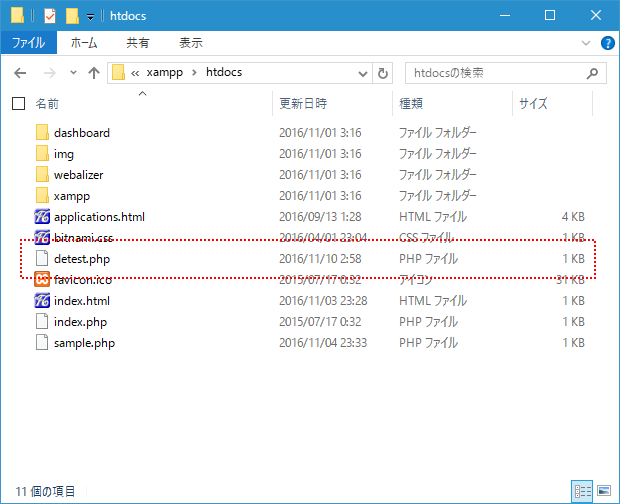Open recent locations dropdown beside nav arrows
Viewport: 620px width, 504px height.
[x=73, y=73]
